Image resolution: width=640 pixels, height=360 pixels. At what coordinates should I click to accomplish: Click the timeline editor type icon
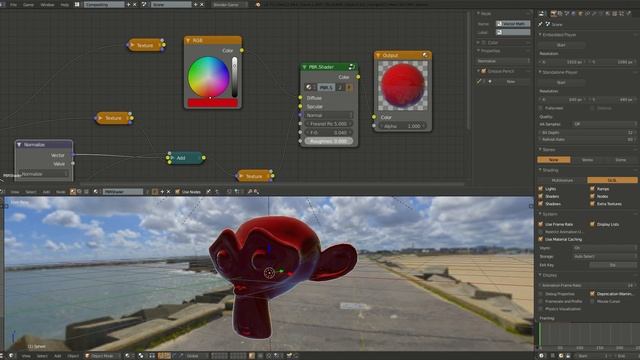pos(542,356)
